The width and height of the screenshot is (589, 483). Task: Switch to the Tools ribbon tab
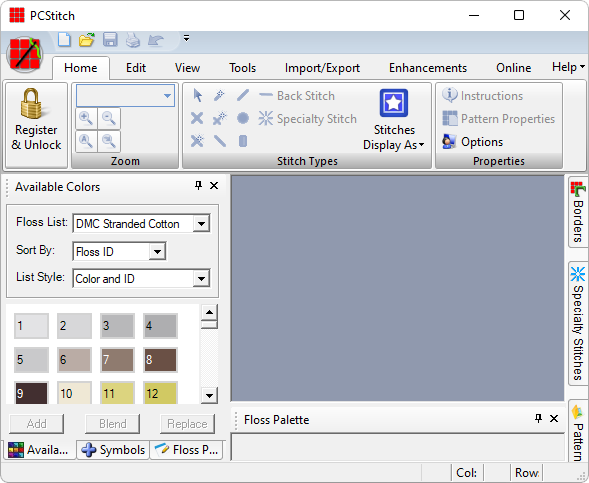243,68
